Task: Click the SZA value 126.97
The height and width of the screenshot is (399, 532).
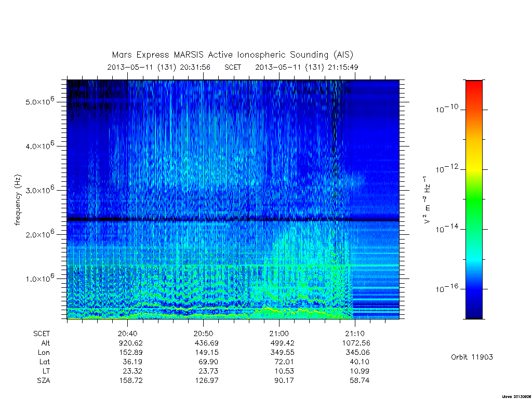Action: coord(207,381)
